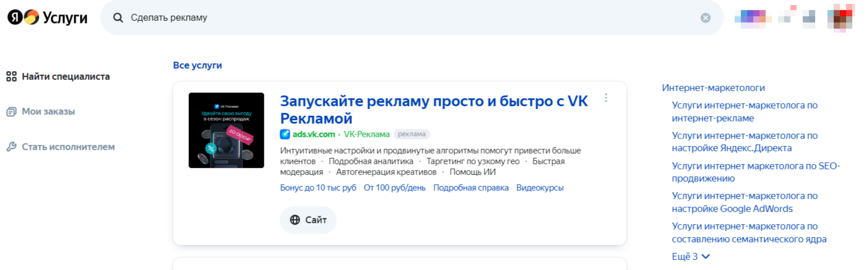Open the 'Бонус до 10 тыс руб' sitelink
The image size is (868, 270).
tap(318, 188)
